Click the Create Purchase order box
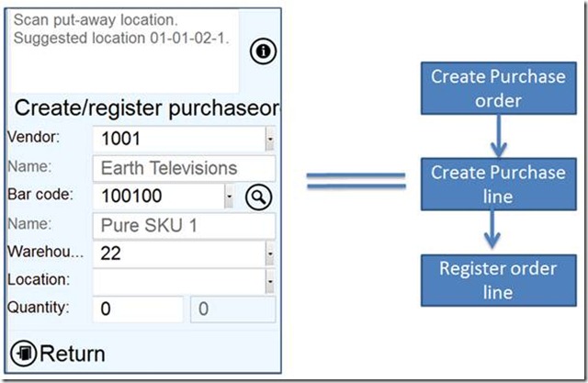The width and height of the screenshot is (588, 383). pyautogui.click(x=498, y=87)
